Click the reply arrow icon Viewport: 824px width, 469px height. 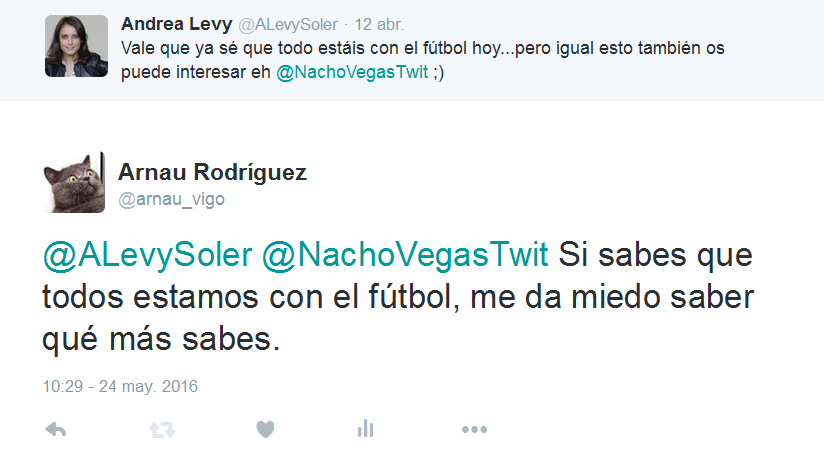pos(56,430)
